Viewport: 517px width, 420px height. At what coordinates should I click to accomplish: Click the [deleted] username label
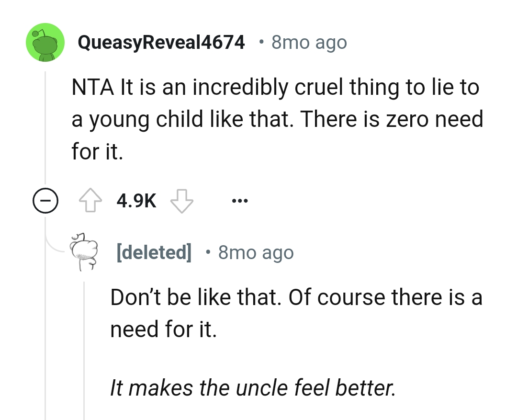154,252
